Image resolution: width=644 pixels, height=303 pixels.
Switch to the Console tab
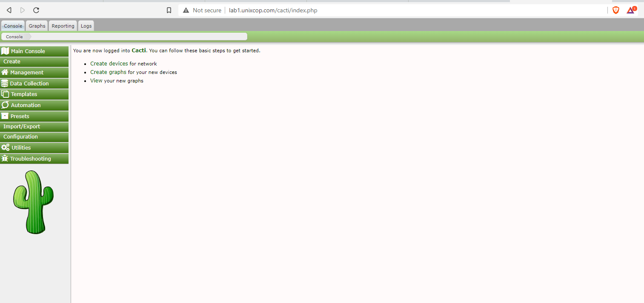click(x=13, y=26)
